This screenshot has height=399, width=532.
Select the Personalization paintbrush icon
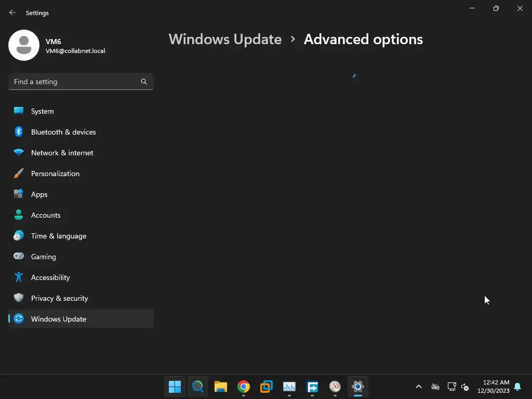(19, 174)
